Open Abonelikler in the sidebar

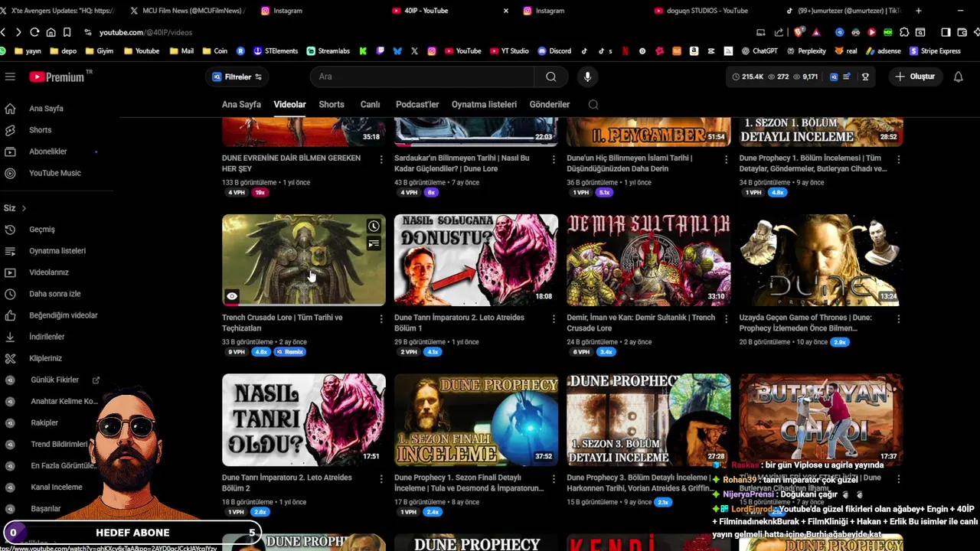click(47, 152)
